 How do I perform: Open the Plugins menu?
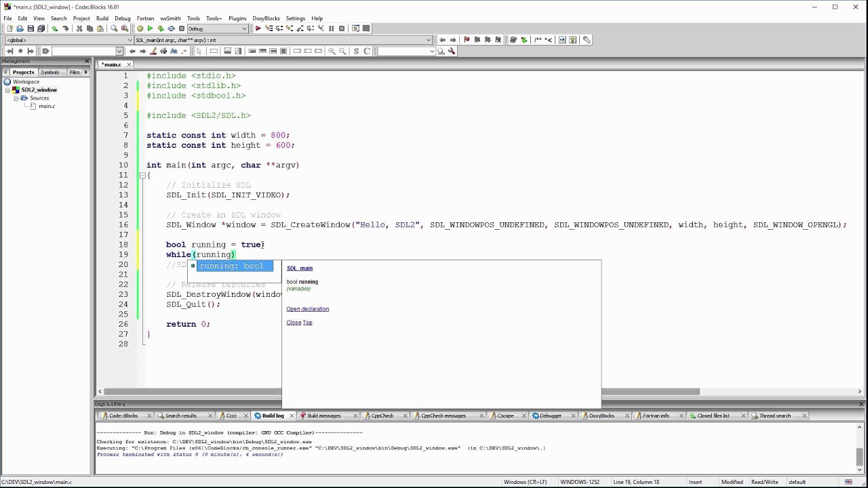click(x=237, y=18)
